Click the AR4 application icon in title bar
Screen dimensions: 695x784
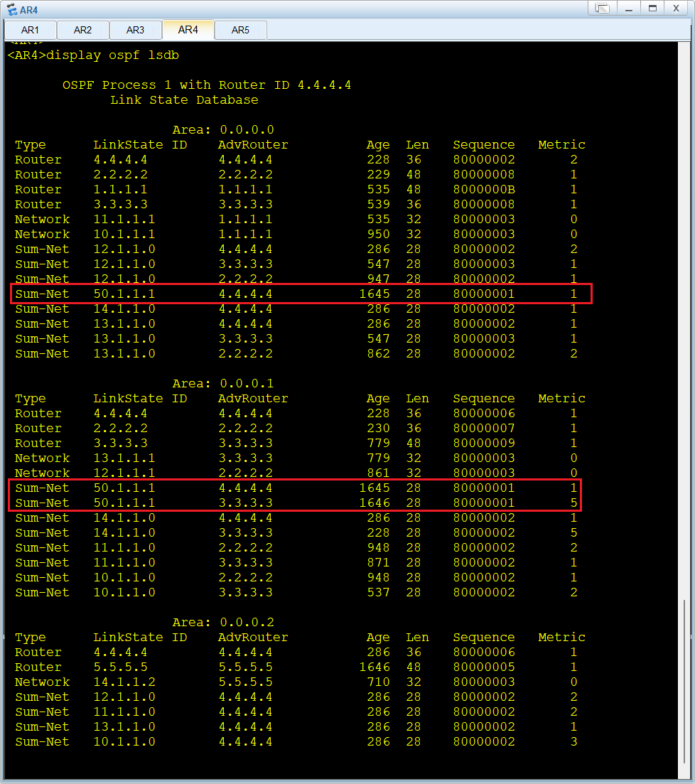11,9
